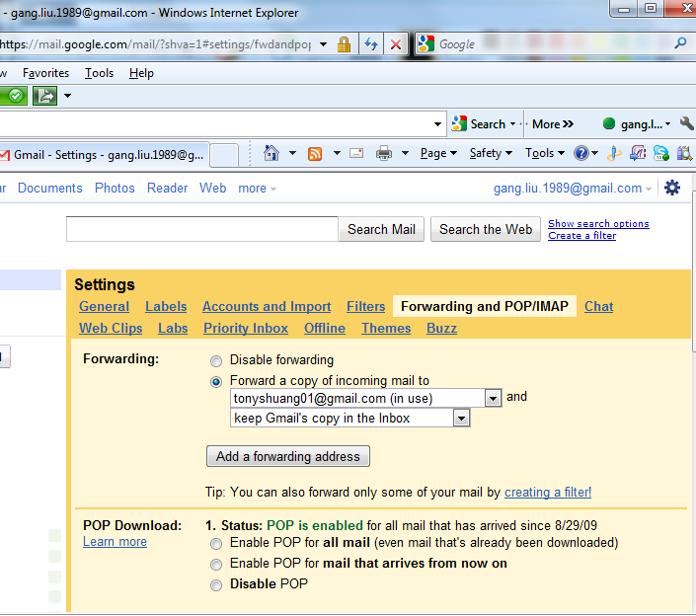
Task: Open the Priority Inbox settings tab
Action: point(246,328)
